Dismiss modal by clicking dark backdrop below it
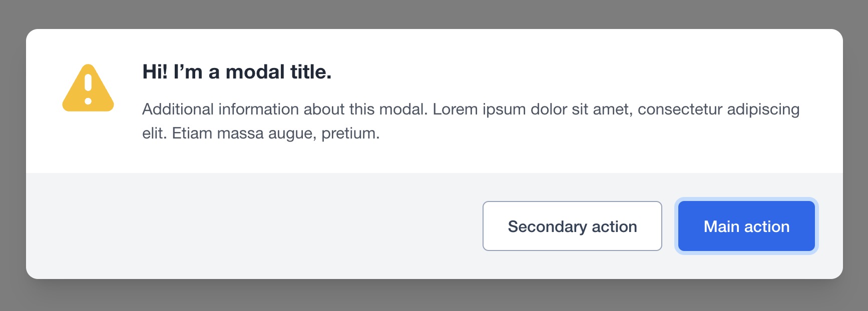The width and height of the screenshot is (868, 311). point(434,296)
